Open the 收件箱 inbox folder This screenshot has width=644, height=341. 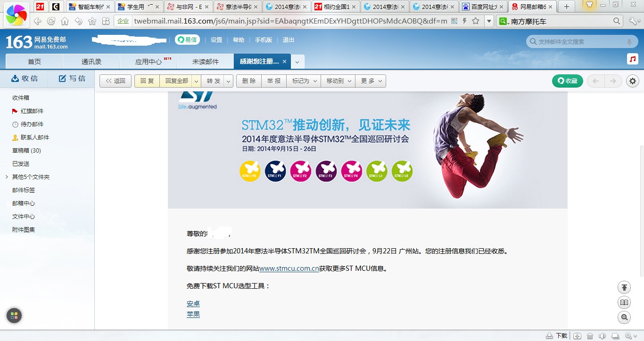pos(21,98)
